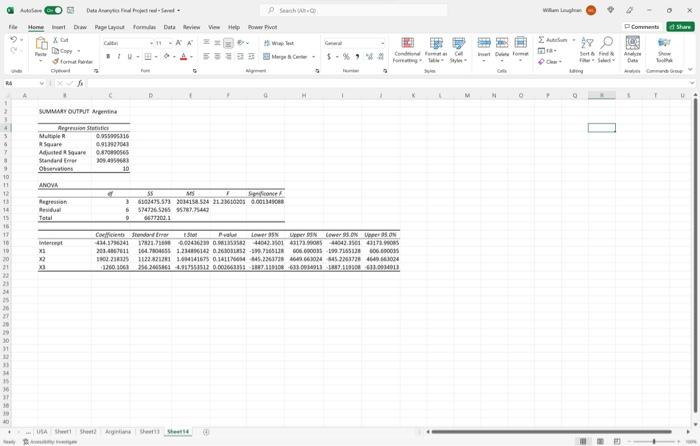
Task: Click the Percent Style icon
Action: [x=346, y=57]
